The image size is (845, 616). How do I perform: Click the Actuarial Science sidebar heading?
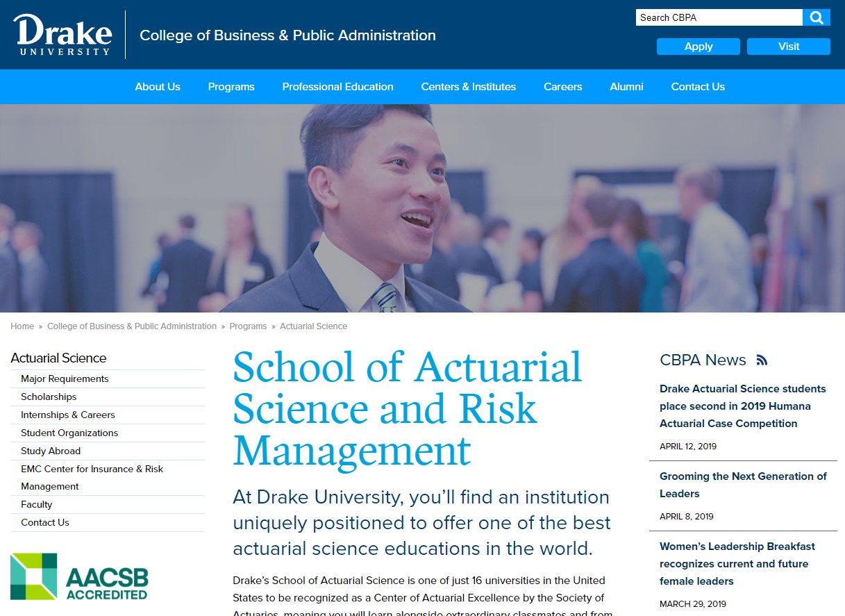click(x=58, y=358)
